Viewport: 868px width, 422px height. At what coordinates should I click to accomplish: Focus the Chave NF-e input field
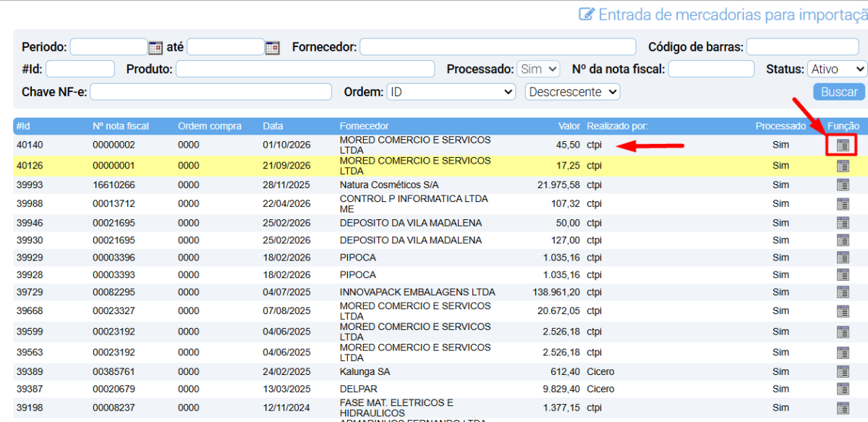pyautogui.click(x=211, y=92)
